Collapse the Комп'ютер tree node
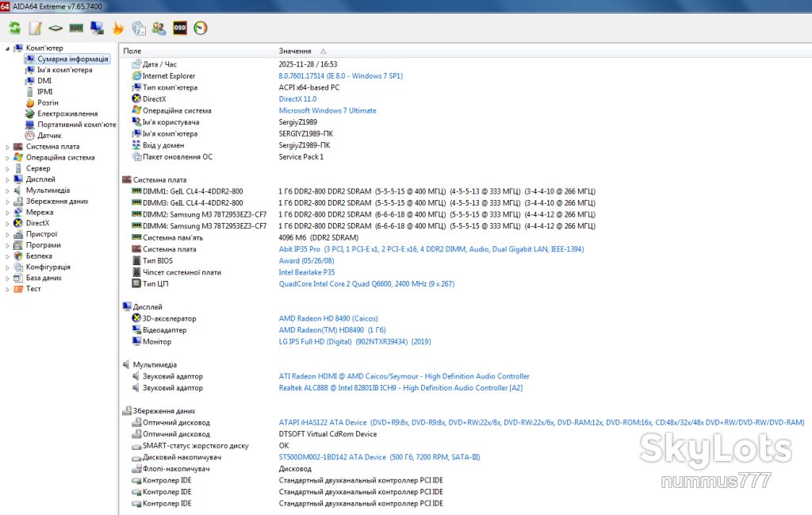Image resolution: width=812 pixels, height=515 pixels. 7,48
